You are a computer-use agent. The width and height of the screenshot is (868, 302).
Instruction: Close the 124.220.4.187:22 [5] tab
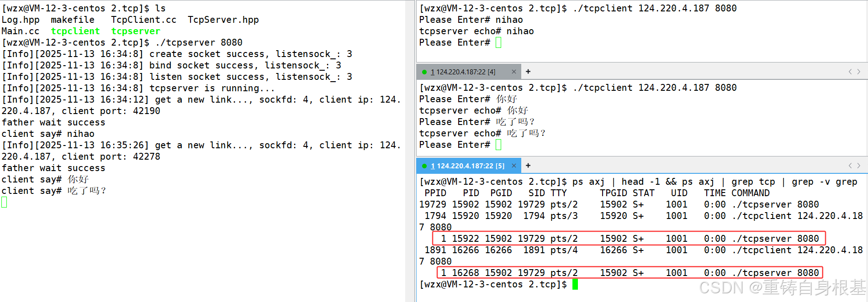[x=514, y=166]
